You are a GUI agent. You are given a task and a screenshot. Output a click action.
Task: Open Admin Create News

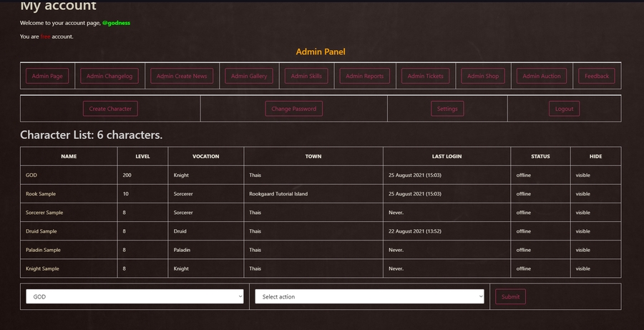click(x=182, y=76)
